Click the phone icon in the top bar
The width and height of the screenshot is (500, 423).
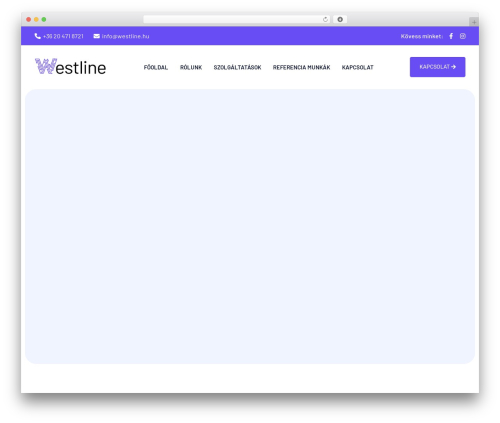coord(38,36)
